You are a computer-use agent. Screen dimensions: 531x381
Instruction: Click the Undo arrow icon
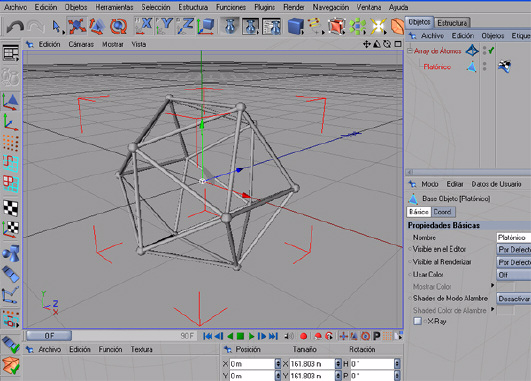click(15, 26)
